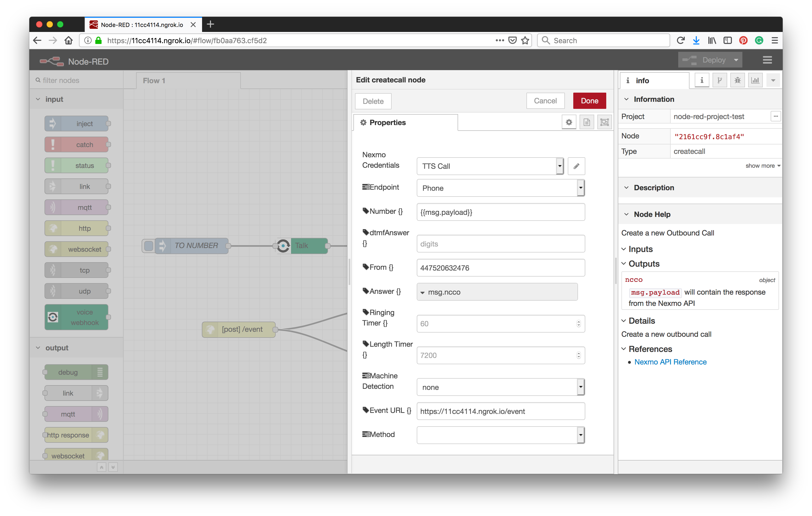This screenshot has height=516, width=812.
Task: Edit Nexmo credentials with the pencil icon
Action: click(x=576, y=166)
